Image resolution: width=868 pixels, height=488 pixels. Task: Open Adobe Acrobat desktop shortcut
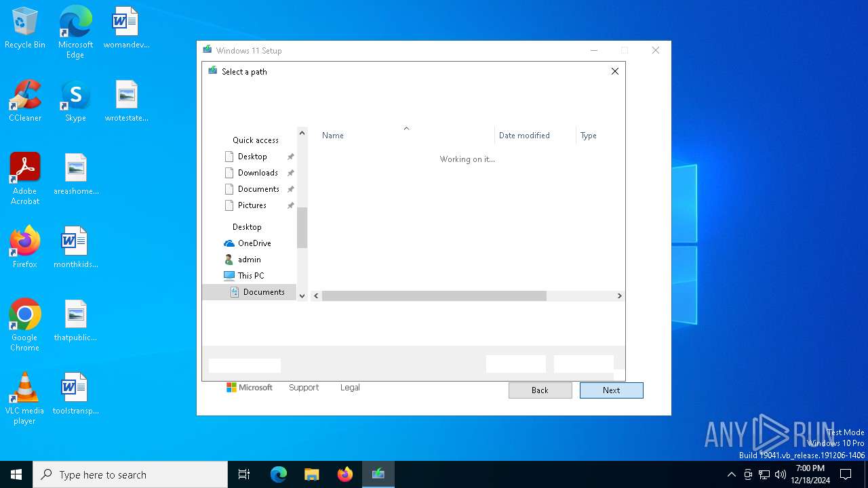[25, 179]
